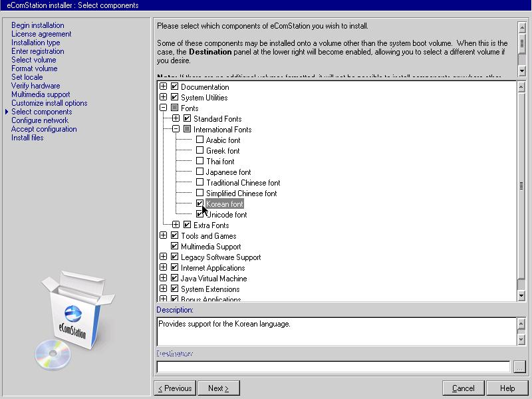
Task: Select the Unicode font tree label
Action: coord(227,214)
